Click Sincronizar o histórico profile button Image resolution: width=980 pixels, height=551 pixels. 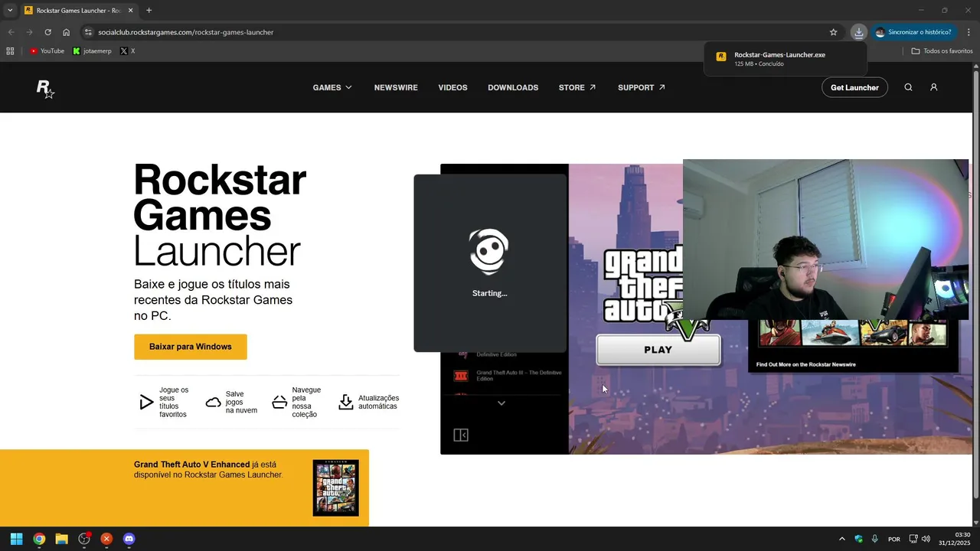(914, 32)
